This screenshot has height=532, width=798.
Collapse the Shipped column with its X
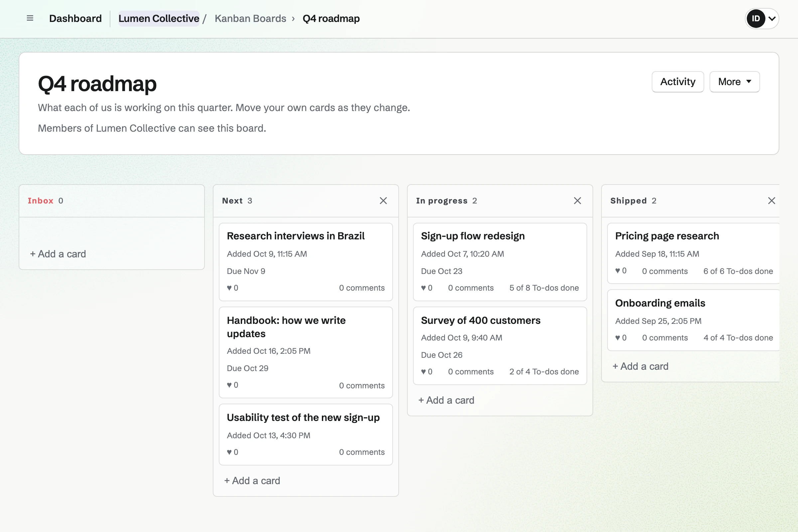771,200
